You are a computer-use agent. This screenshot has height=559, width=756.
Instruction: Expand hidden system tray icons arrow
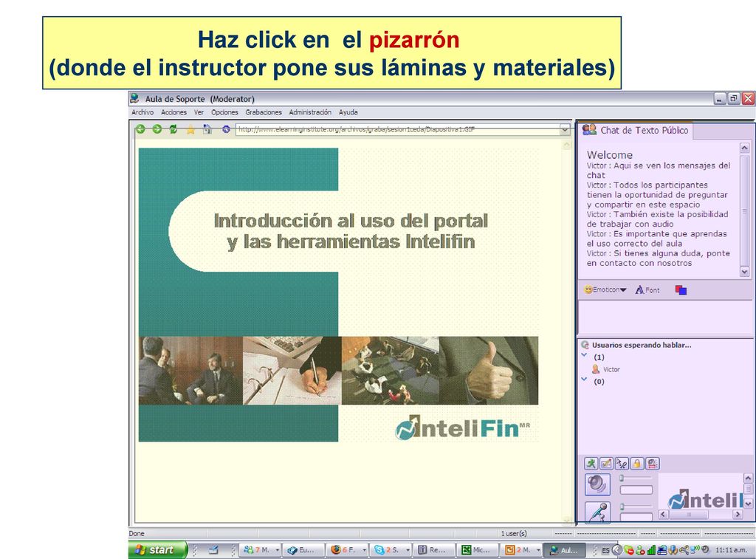(x=616, y=550)
